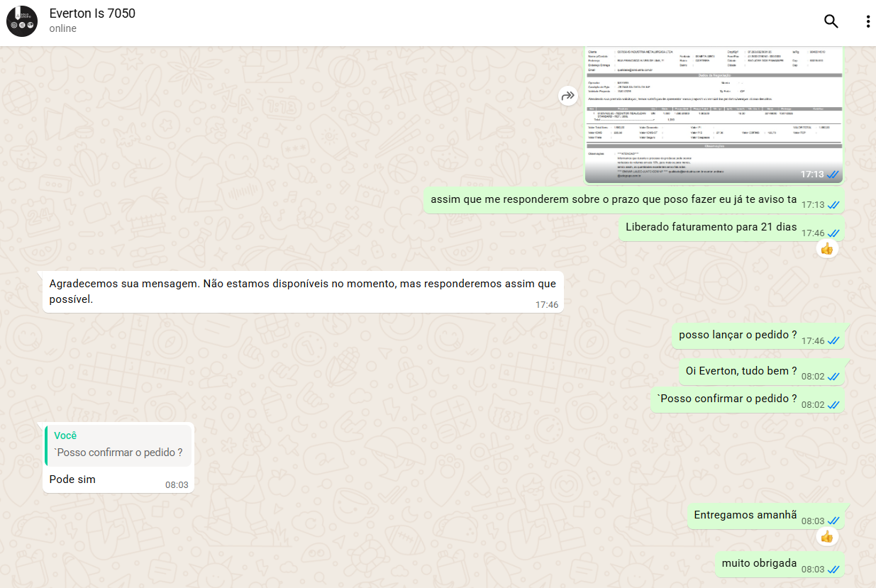Click the 'assim que me responderem' message

tap(614, 199)
